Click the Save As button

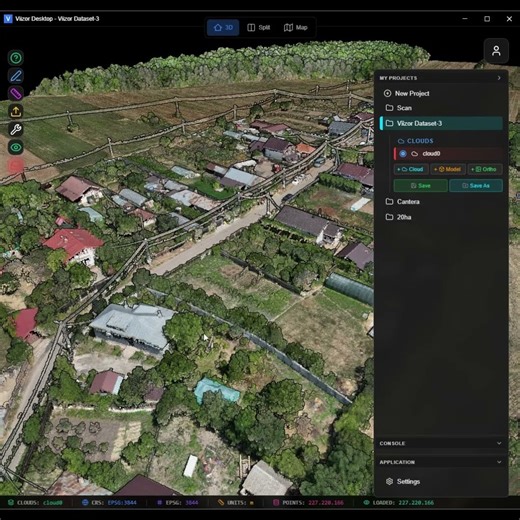pos(476,186)
